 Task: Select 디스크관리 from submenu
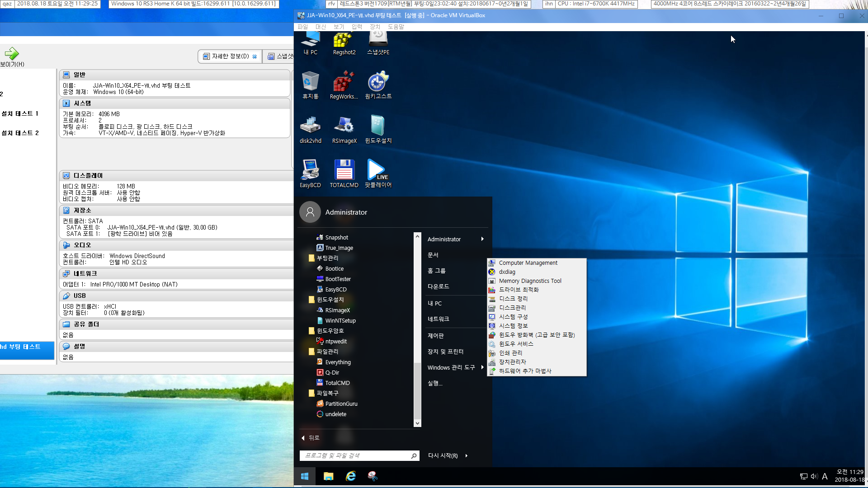537,308
